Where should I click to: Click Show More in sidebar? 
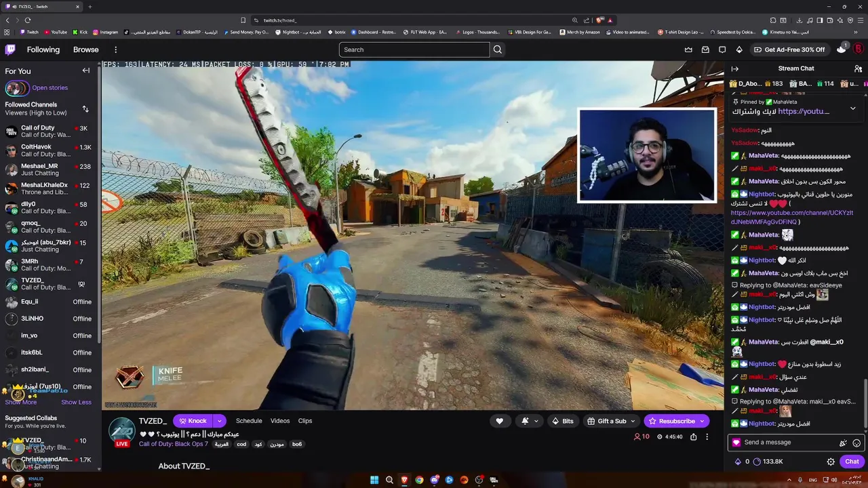[x=21, y=402]
